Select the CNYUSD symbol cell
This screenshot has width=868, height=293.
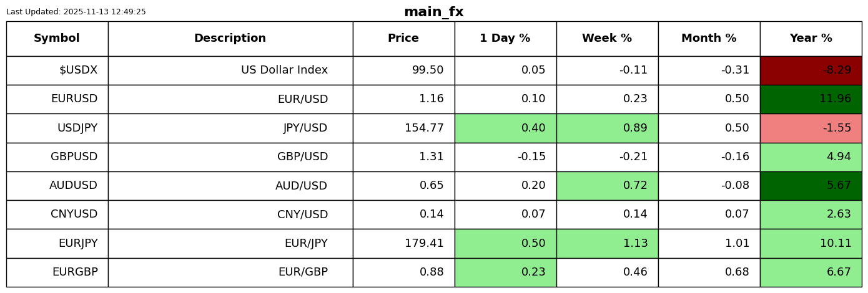57,214
